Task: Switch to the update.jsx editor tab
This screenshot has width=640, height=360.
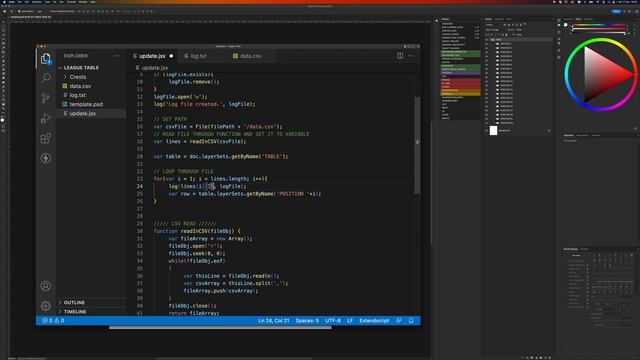Action: click(x=152, y=56)
